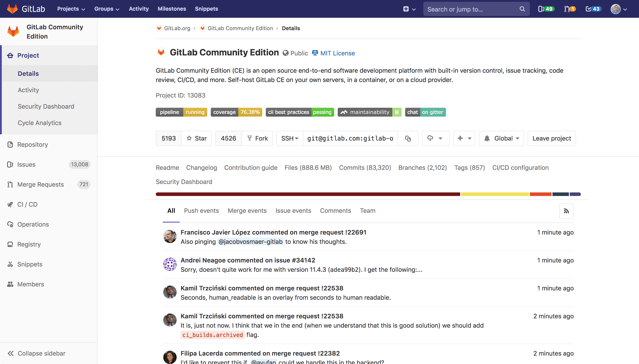Switch to the Push events tab
Image resolution: width=639 pixels, height=364 pixels.
point(201,211)
